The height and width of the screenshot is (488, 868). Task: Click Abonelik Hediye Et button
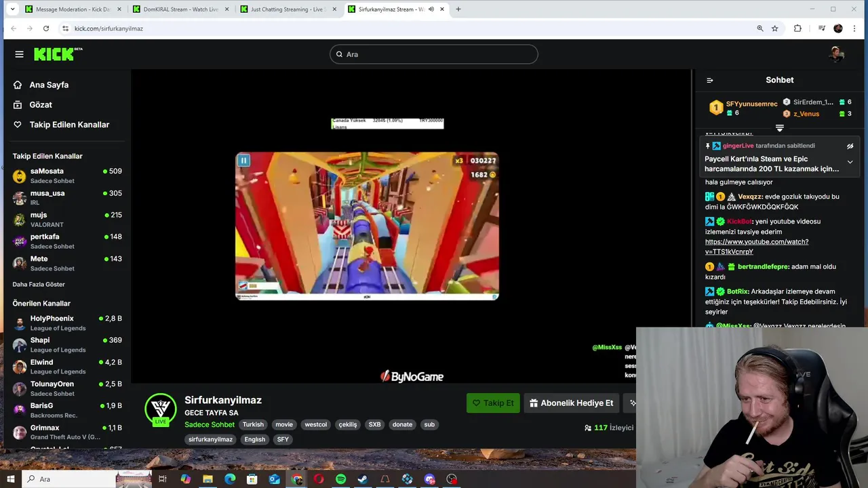click(572, 403)
